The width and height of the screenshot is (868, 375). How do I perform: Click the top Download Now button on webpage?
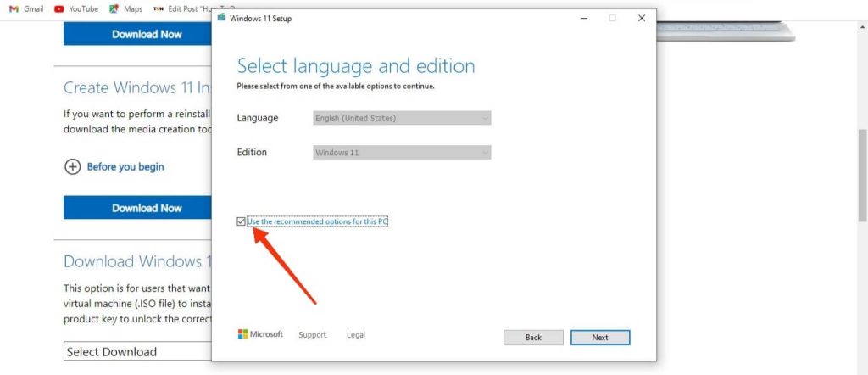tap(138, 34)
